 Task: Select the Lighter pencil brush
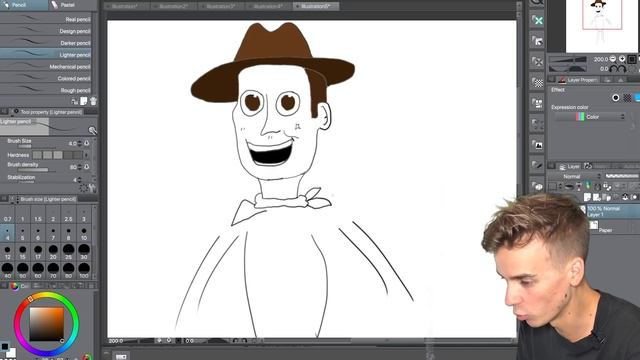[x=46, y=54]
